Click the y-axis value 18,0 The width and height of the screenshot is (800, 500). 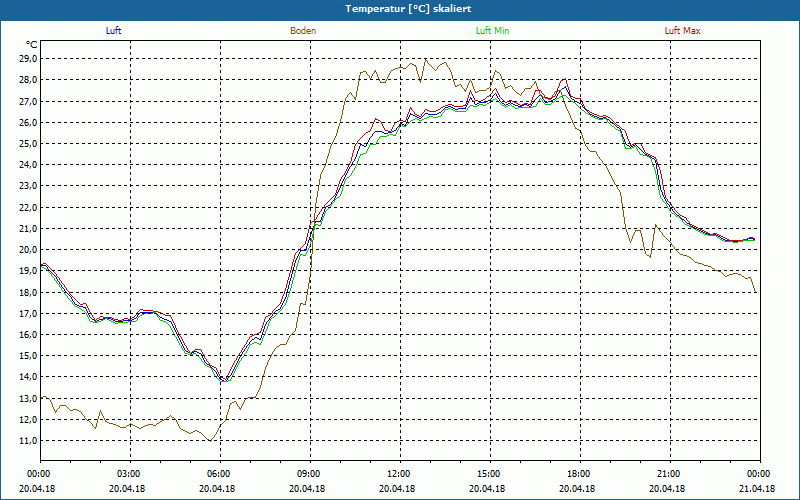(x=29, y=292)
